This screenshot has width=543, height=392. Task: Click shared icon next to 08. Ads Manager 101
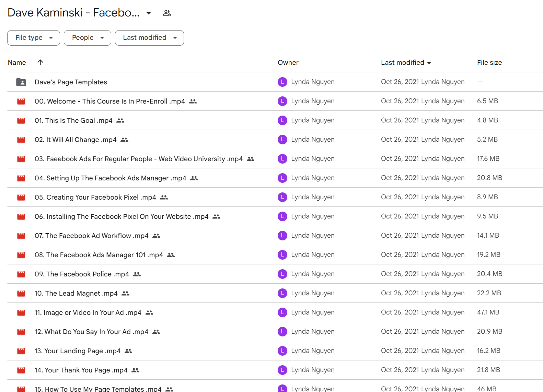pyautogui.click(x=171, y=255)
